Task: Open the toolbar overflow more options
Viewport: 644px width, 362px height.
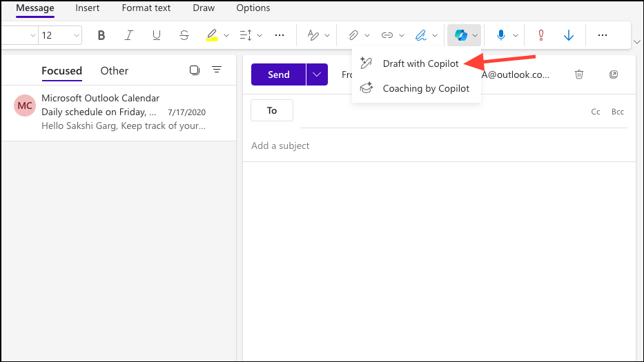Action: pos(603,35)
